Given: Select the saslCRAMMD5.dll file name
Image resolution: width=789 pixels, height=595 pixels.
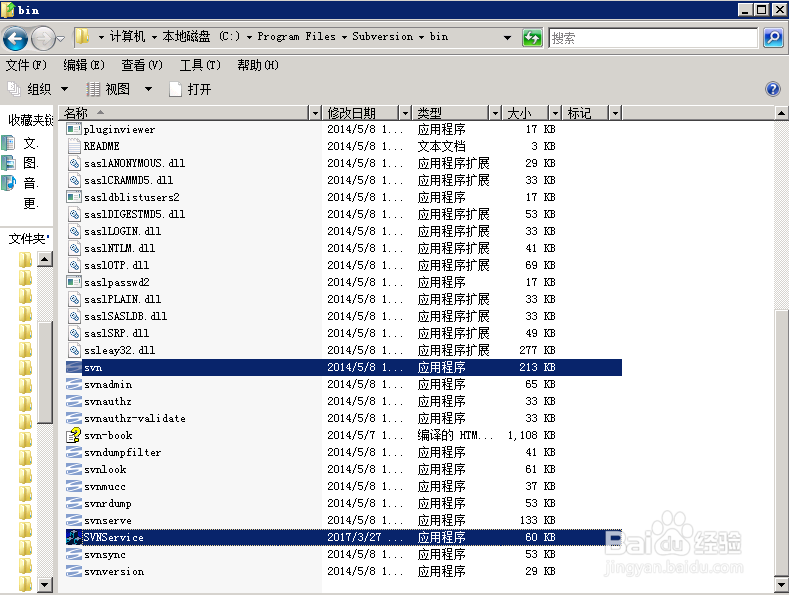Looking at the screenshot, I should coord(128,180).
